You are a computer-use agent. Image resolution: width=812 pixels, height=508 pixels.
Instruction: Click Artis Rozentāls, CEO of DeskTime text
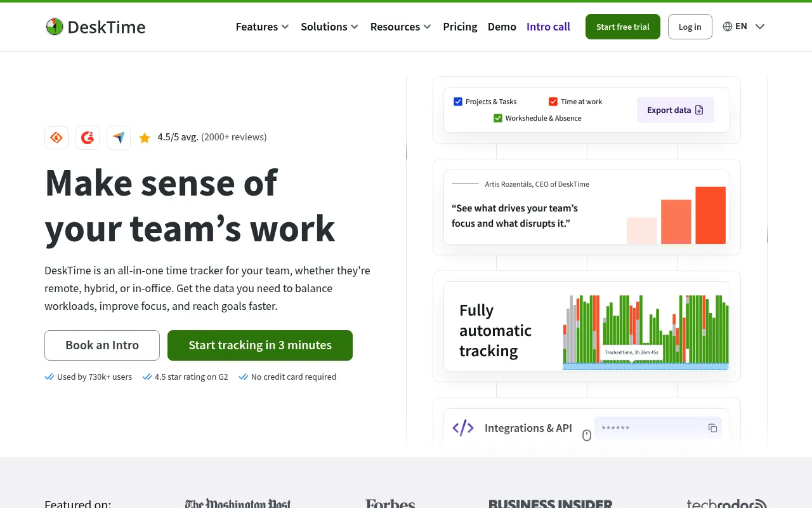tap(537, 184)
